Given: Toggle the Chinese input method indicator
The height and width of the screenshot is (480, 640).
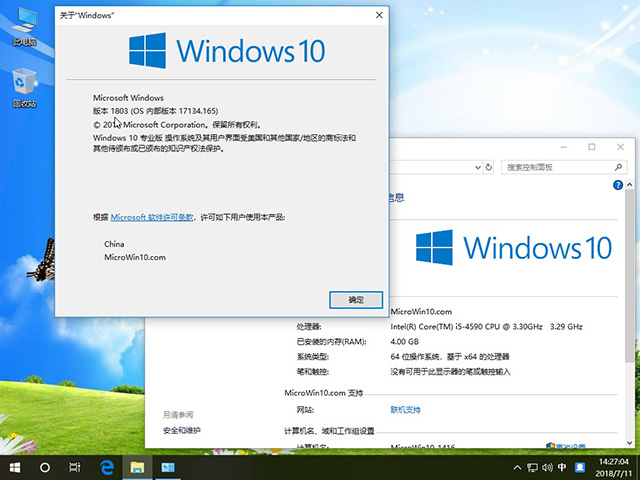Looking at the screenshot, I should pos(562,468).
